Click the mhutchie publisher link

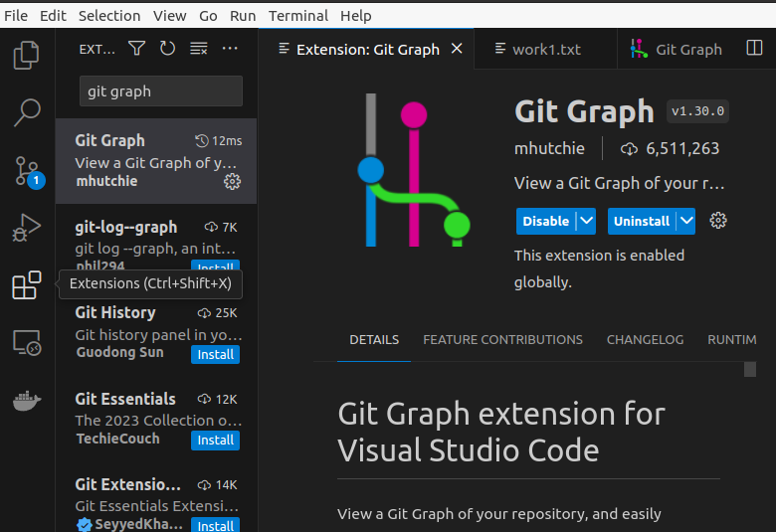pos(549,148)
